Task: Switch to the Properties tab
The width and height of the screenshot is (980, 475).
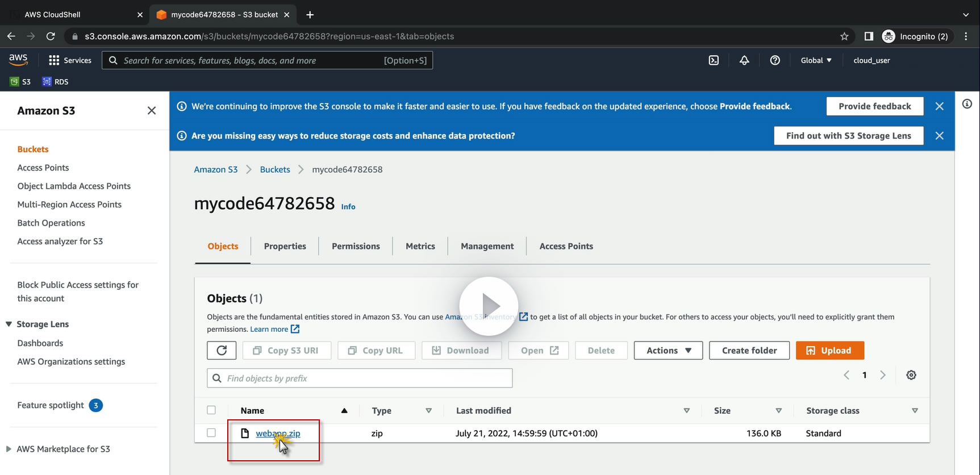Action: click(285, 246)
